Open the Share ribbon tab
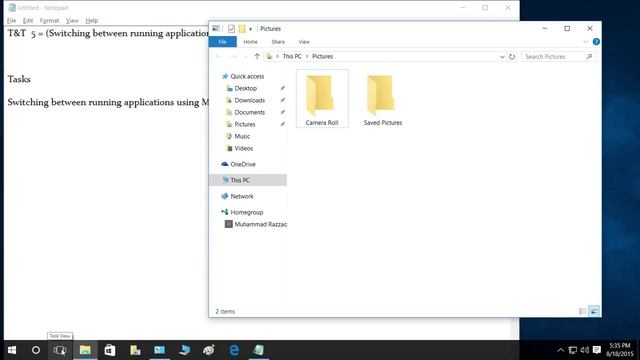Screen dimensions: 640x360 278,42
